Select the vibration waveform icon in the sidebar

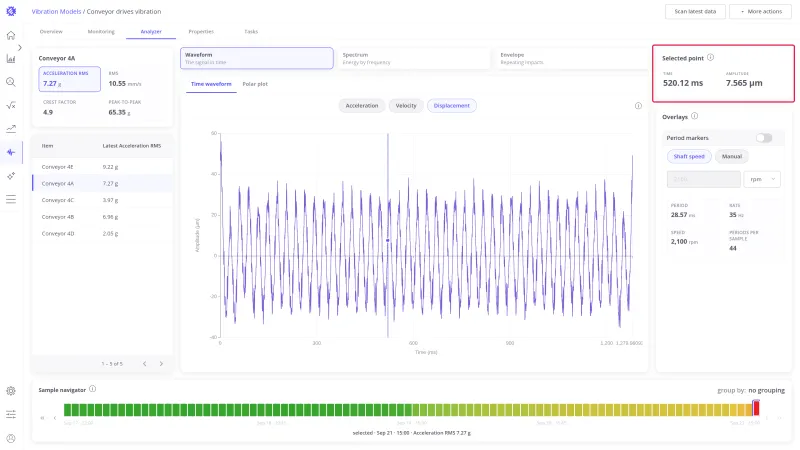coord(11,152)
